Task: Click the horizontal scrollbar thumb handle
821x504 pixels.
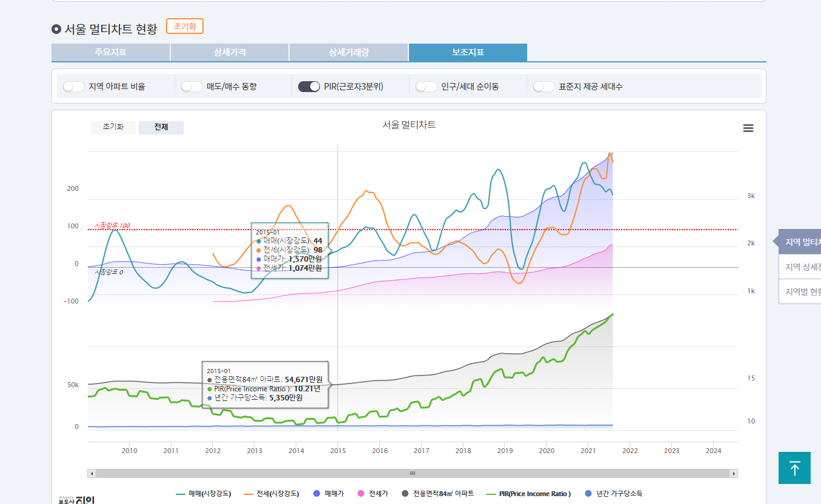Action: (413, 474)
